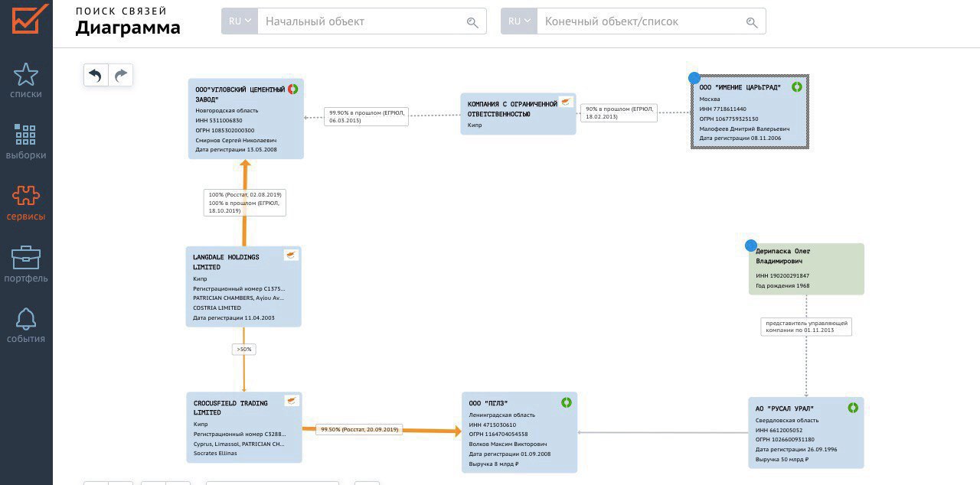Click представитель управляющей компании link label

tap(806, 327)
